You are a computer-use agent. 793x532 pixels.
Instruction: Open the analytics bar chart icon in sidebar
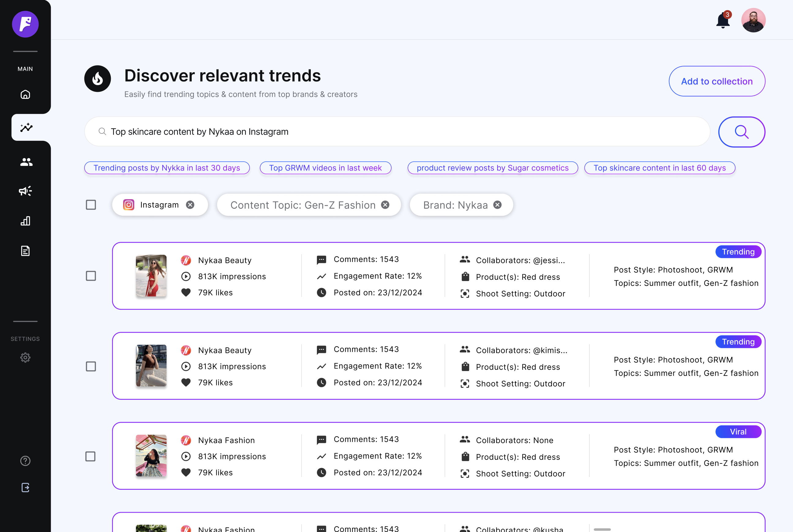[25, 221]
